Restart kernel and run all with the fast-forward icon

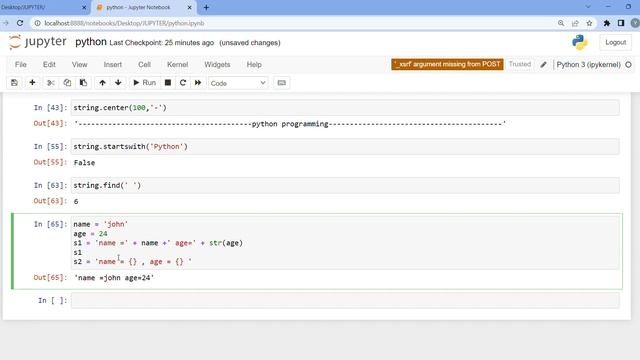[198, 83]
